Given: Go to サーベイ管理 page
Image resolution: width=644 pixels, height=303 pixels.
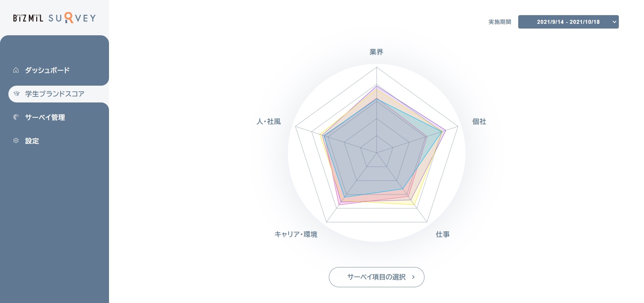Looking at the screenshot, I should coord(45,117).
